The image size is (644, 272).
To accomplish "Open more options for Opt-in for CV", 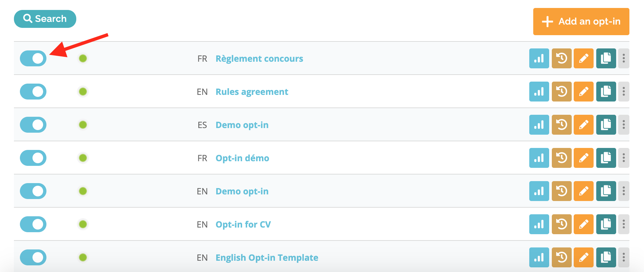I will coord(623,224).
